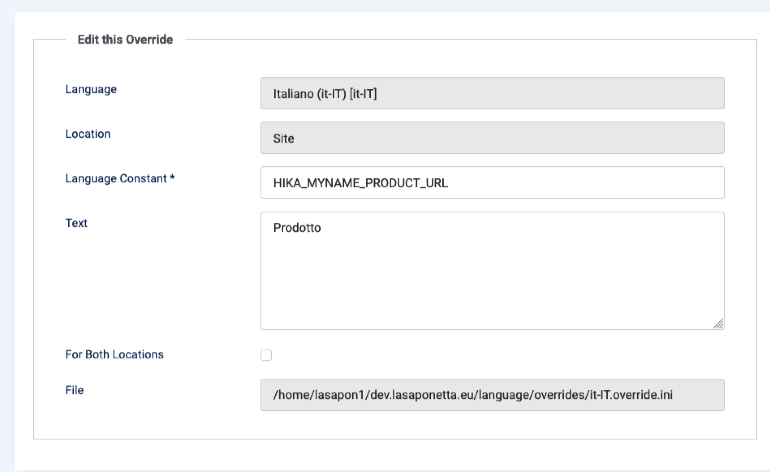This screenshot has height=472, width=770.
Task: Click the "File" field label
Action: (74, 390)
